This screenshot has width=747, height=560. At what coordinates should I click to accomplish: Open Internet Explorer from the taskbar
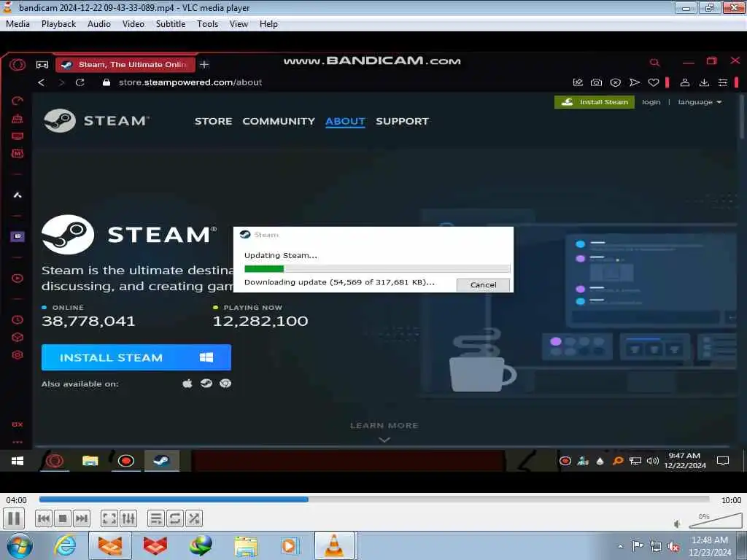(x=65, y=545)
